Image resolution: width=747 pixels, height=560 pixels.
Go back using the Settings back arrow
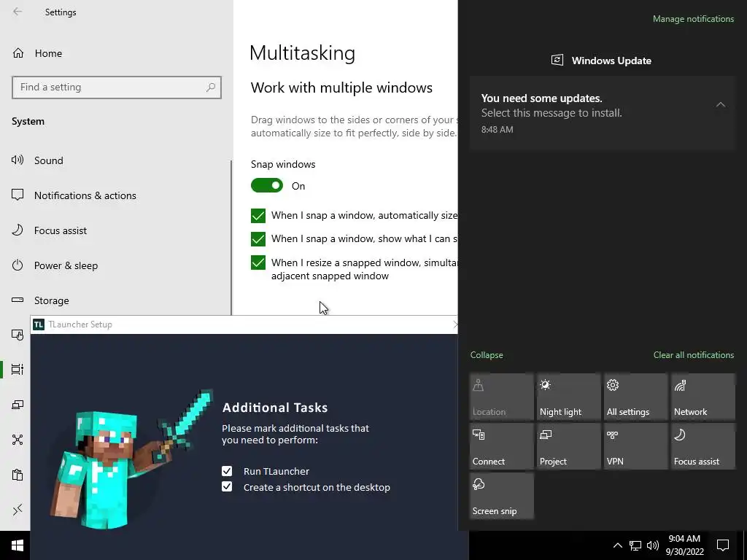pos(18,12)
